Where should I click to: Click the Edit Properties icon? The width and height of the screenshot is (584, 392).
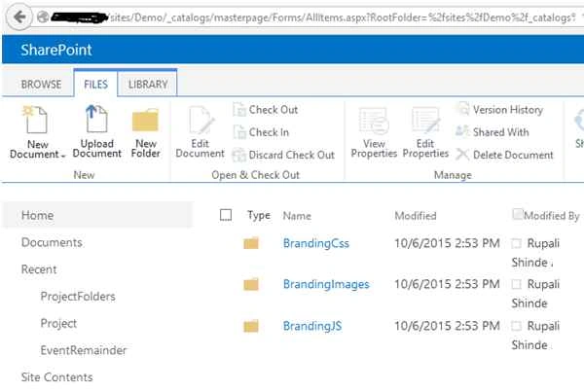coord(425,121)
